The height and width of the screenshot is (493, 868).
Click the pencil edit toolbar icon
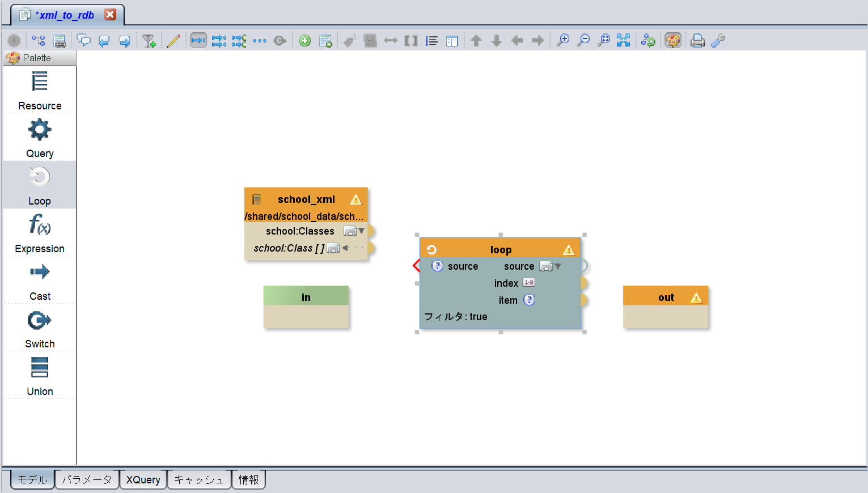[x=173, y=41]
